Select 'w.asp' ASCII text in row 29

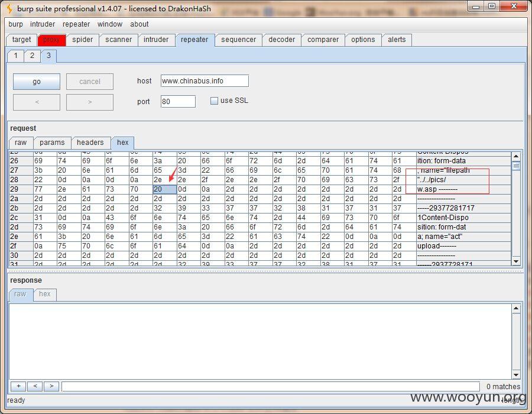[427, 189]
